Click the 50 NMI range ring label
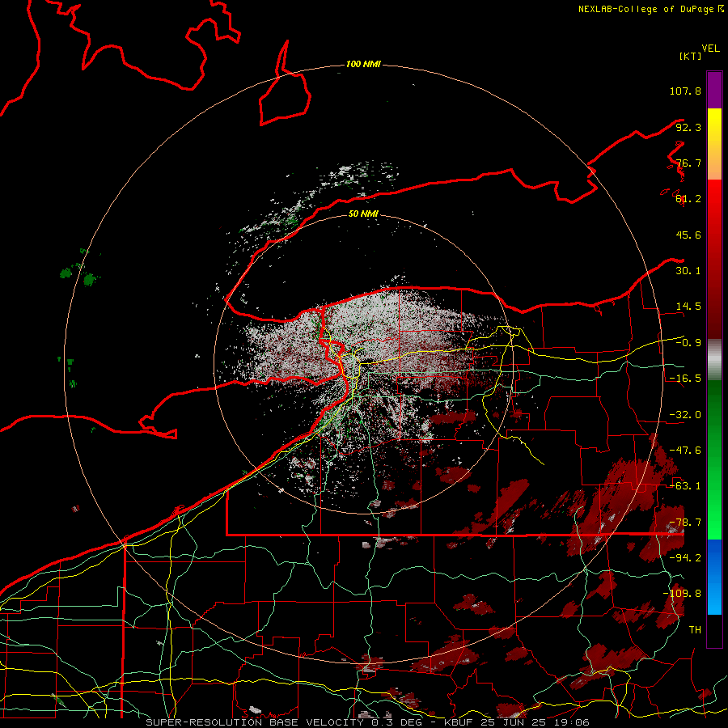728x728 pixels. tap(363, 214)
